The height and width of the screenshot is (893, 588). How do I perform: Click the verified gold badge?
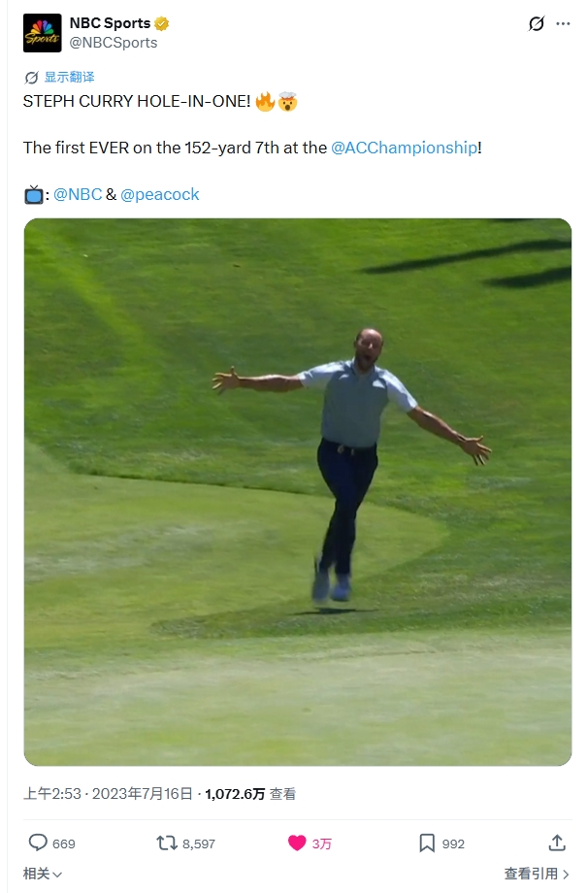tap(162, 23)
